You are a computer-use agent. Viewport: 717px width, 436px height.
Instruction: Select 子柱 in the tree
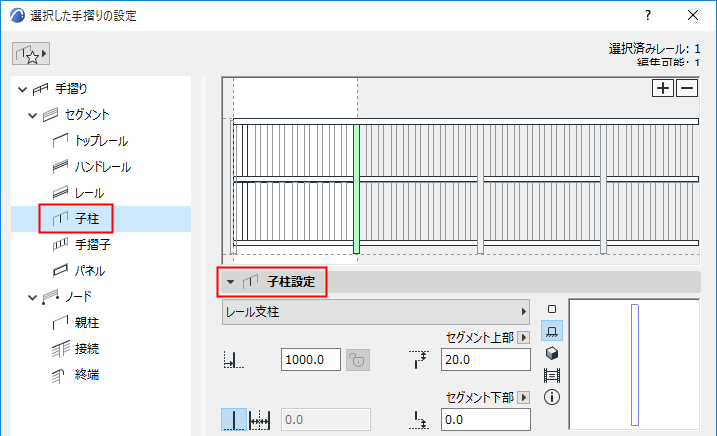[87, 219]
